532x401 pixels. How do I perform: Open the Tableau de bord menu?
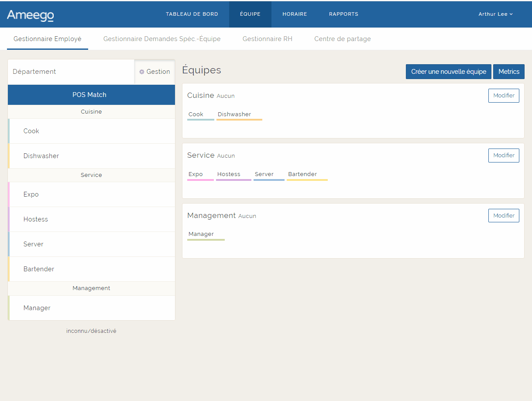click(192, 14)
